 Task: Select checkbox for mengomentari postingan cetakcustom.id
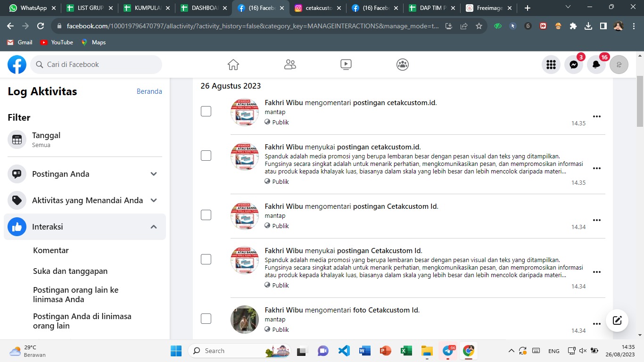pyautogui.click(x=206, y=111)
